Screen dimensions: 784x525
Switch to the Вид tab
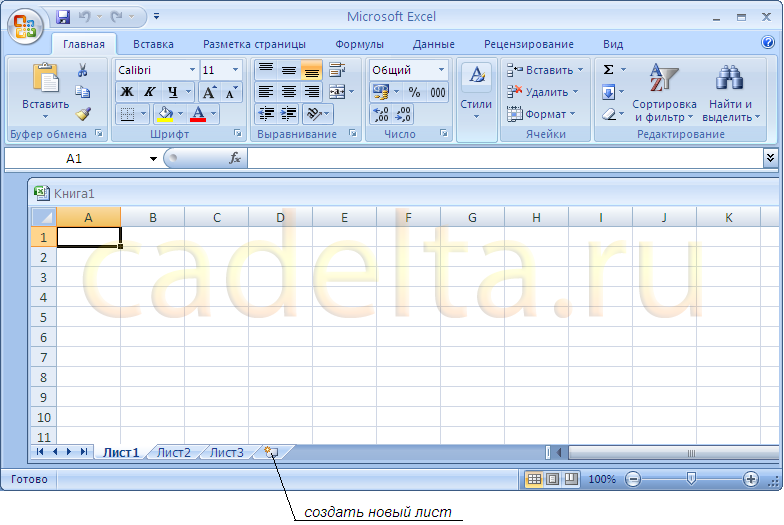pos(613,44)
